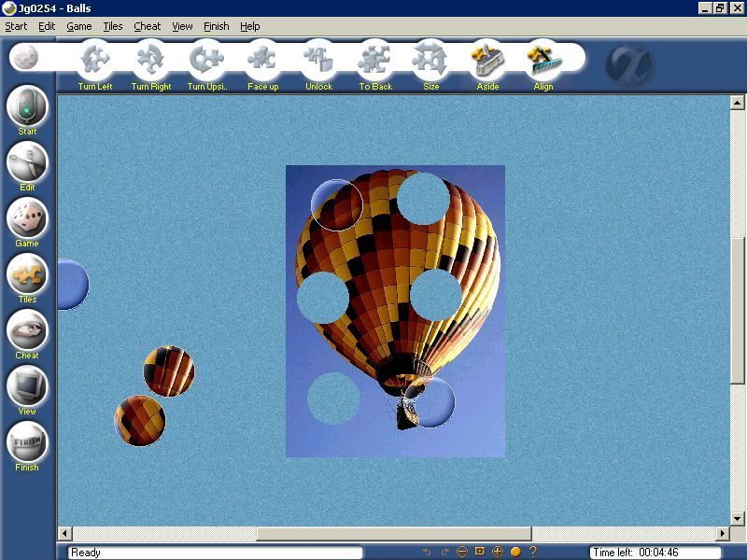Image resolution: width=747 pixels, height=560 pixels.
Task: Click the Aside broom icon
Action: [x=487, y=60]
